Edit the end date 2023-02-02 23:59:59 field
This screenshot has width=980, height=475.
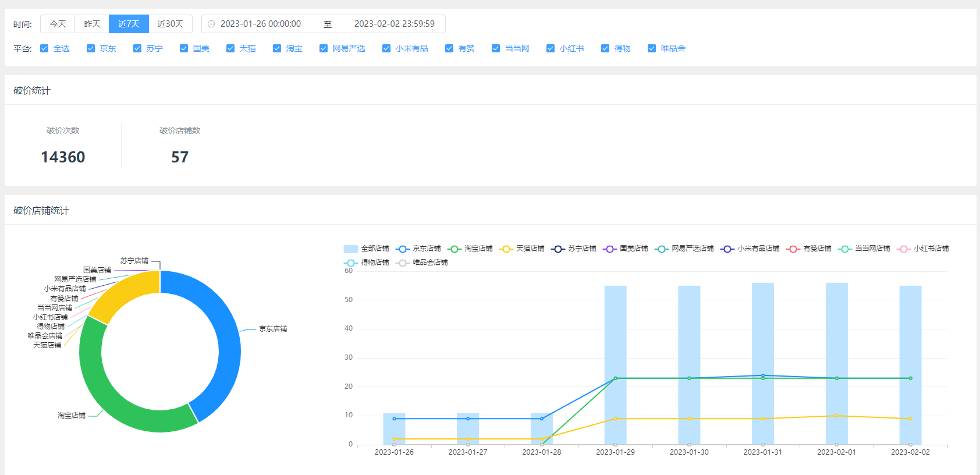pos(395,24)
